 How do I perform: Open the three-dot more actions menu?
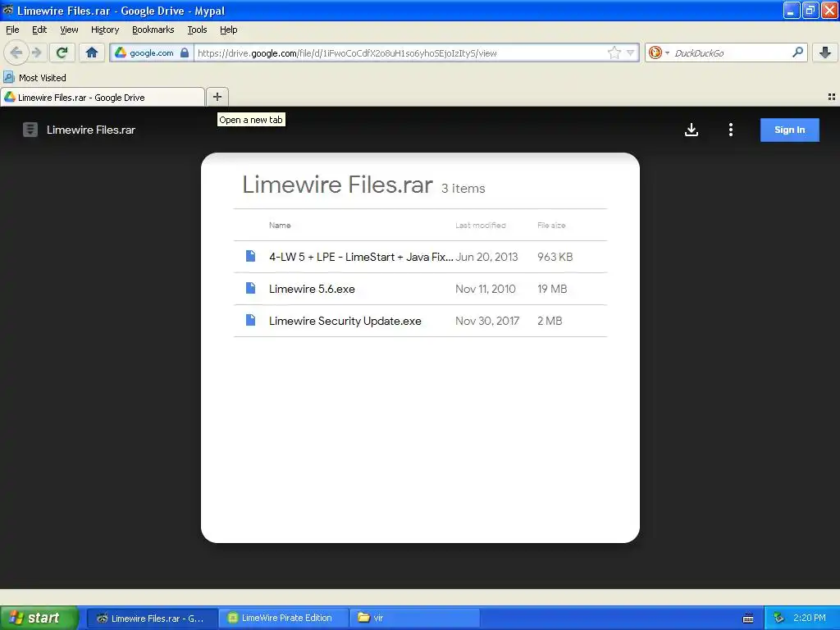(731, 130)
